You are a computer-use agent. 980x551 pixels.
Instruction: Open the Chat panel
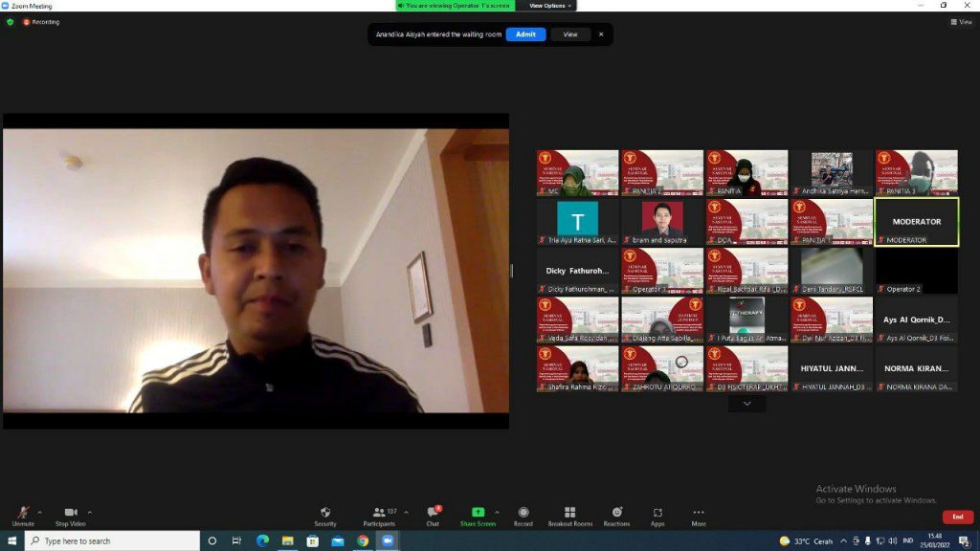point(433,516)
